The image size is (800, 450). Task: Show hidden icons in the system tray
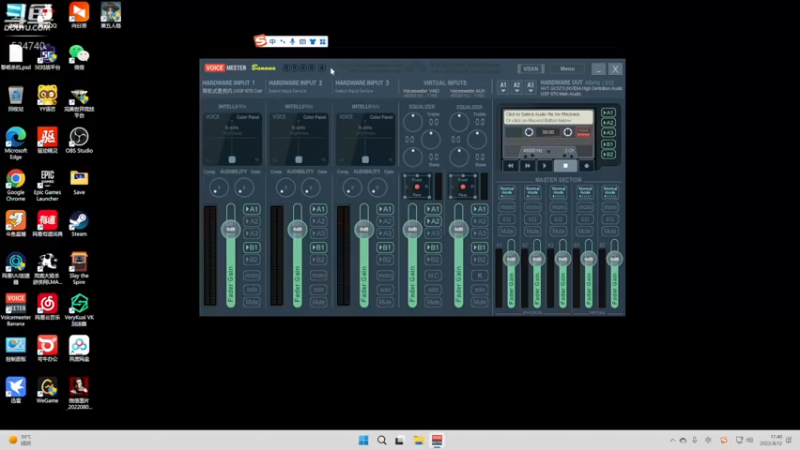click(x=672, y=440)
